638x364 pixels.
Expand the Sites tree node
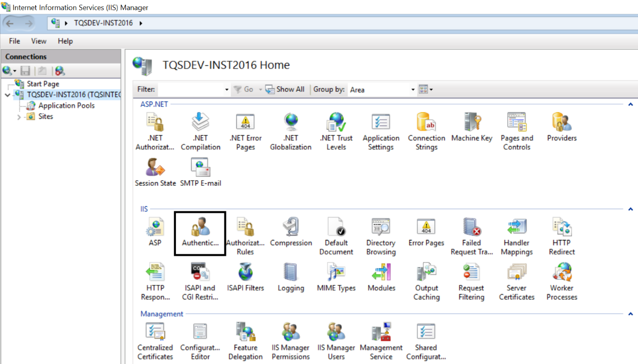[x=19, y=117]
